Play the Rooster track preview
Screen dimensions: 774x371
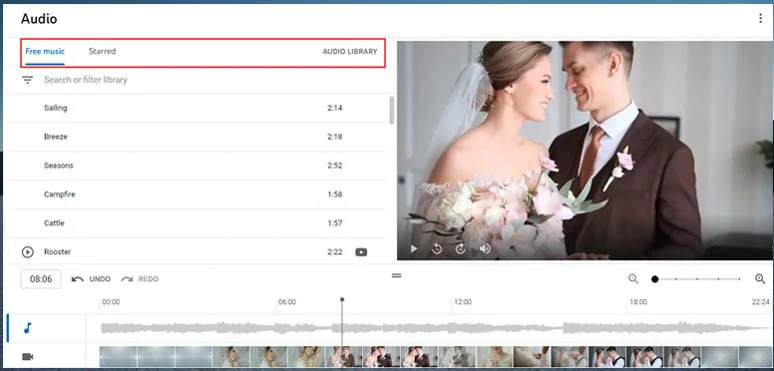[x=28, y=252]
